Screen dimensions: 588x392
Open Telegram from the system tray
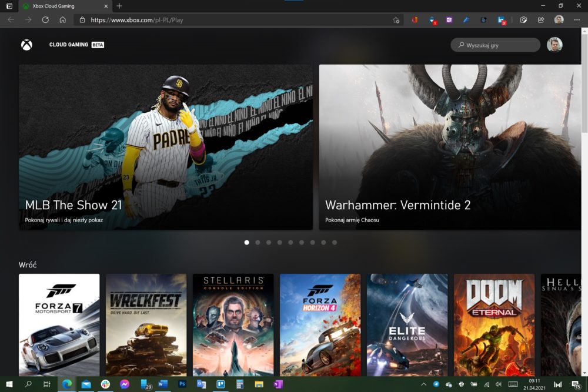pyautogui.click(x=436, y=384)
